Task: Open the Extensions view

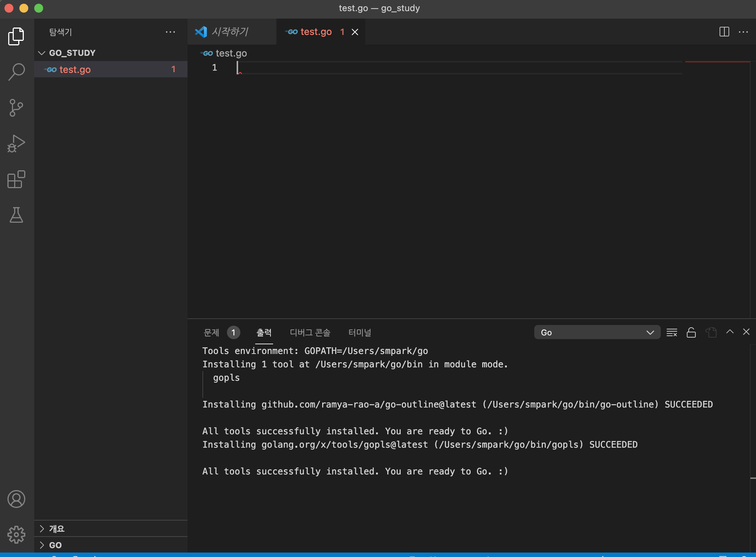Action: 16,180
